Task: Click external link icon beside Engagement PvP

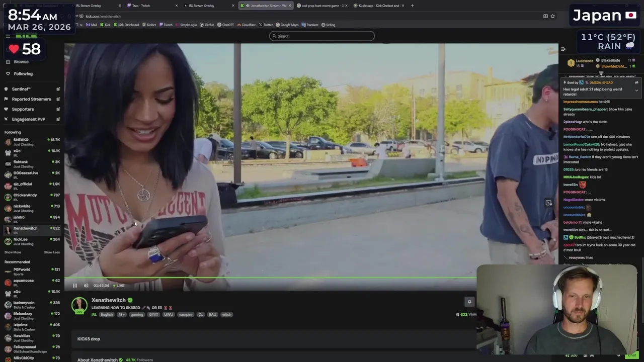Action: tap(58, 119)
